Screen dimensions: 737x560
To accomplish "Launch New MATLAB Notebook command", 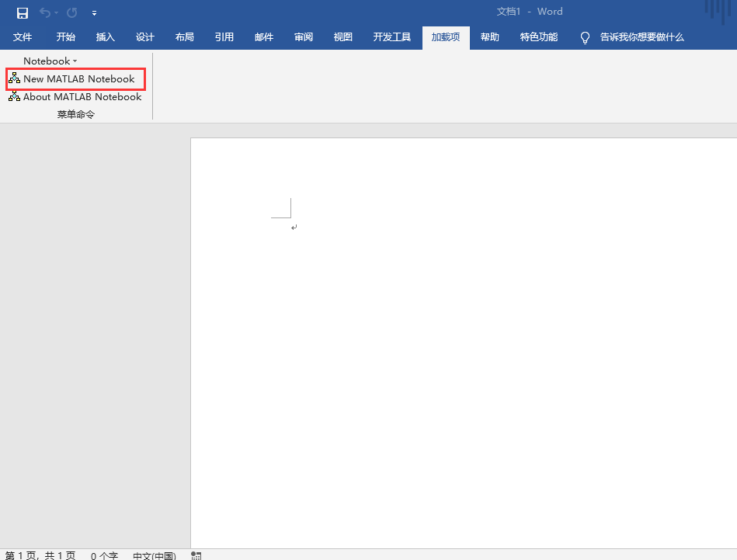I will click(79, 78).
